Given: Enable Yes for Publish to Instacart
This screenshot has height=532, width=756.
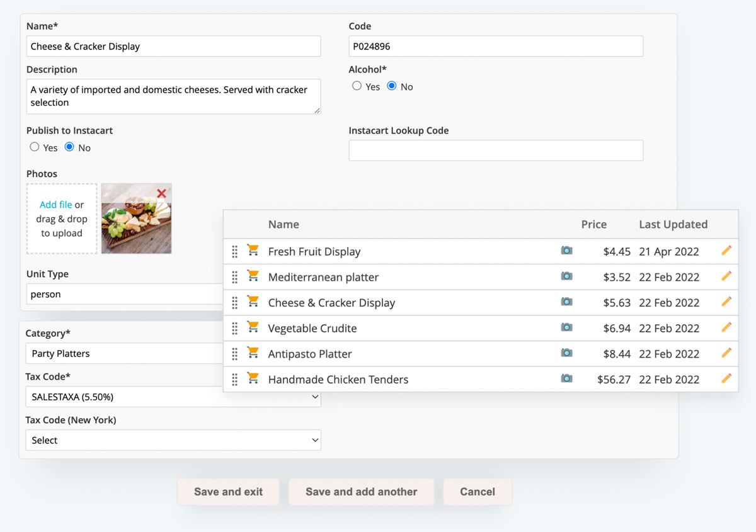Looking at the screenshot, I should pyautogui.click(x=35, y=147).
